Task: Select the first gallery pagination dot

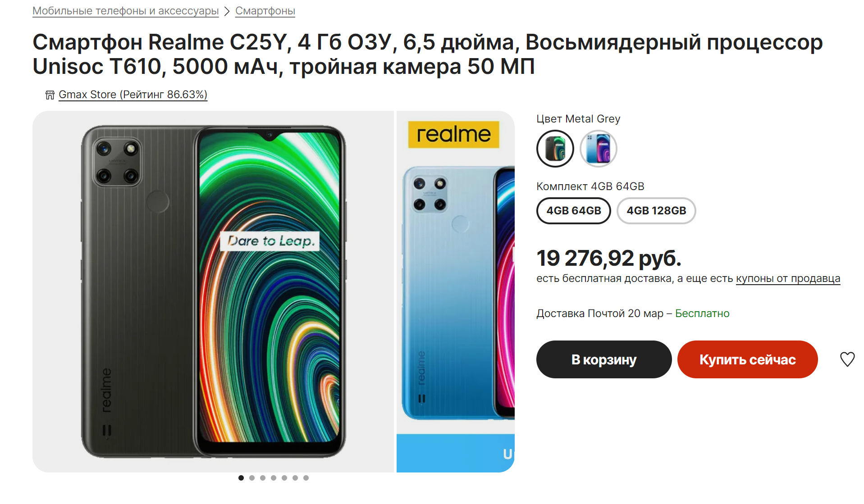Action: coord(241,478)
